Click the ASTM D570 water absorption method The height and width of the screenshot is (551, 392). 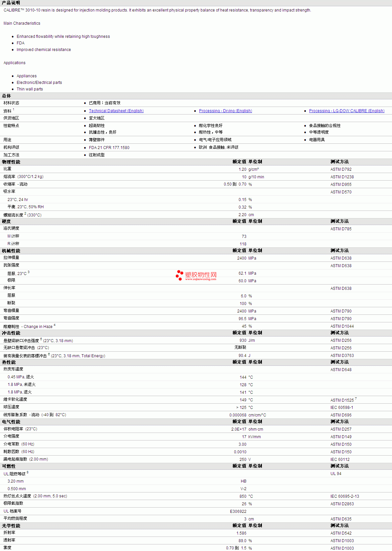[x=341, y=192]
